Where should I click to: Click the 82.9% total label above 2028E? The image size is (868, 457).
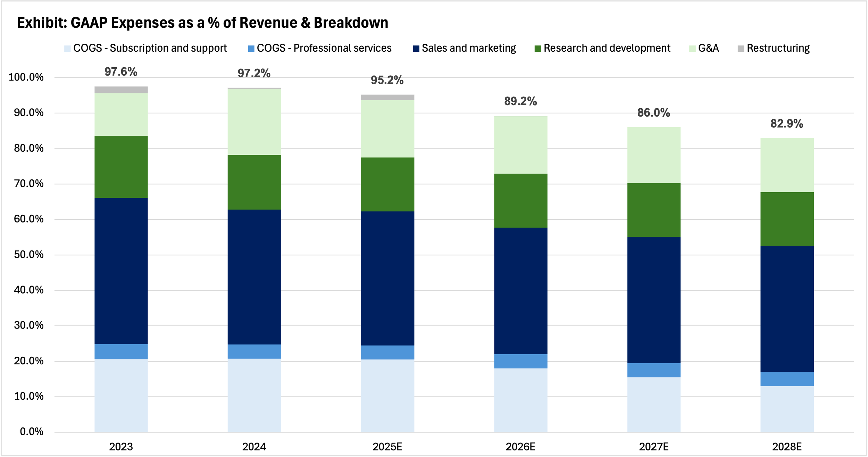point(787,124)
